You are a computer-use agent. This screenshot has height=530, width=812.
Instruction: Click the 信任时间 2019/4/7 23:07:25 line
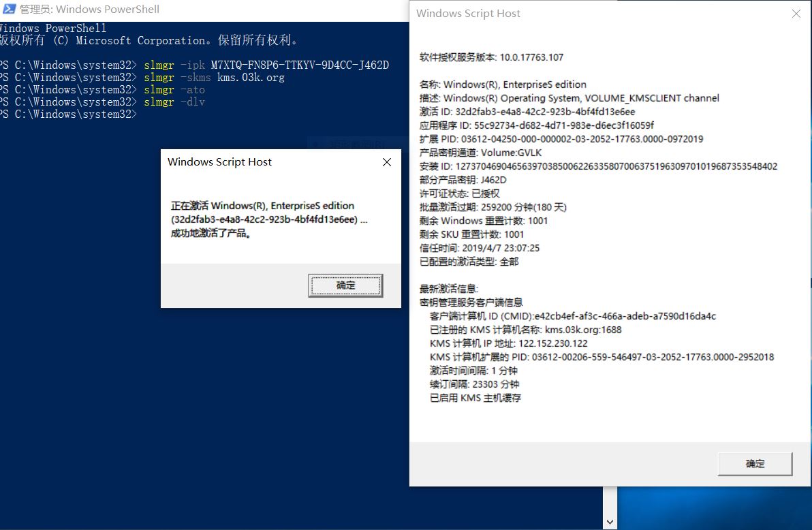point(480,248)
